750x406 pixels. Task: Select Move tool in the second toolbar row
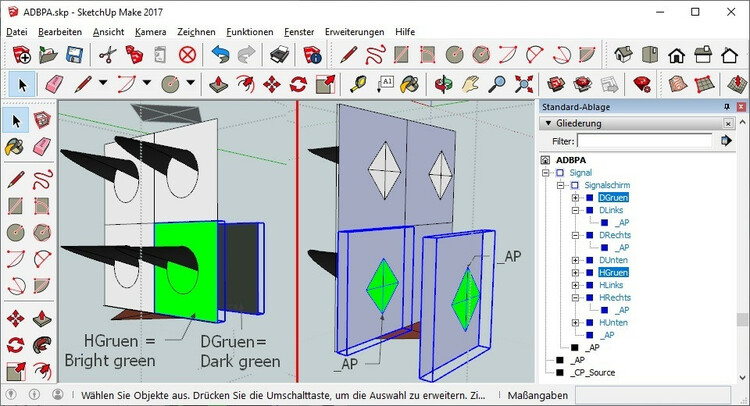[x=272, y=84]
